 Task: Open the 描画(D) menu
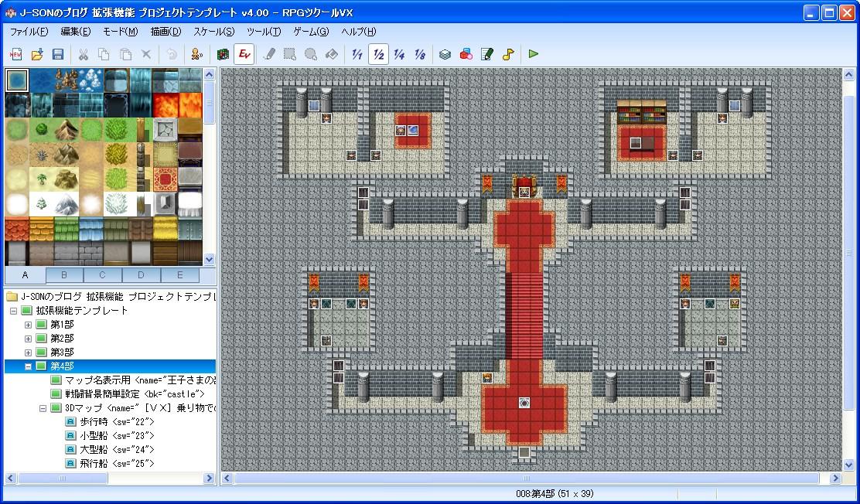(x=166, y=32)
